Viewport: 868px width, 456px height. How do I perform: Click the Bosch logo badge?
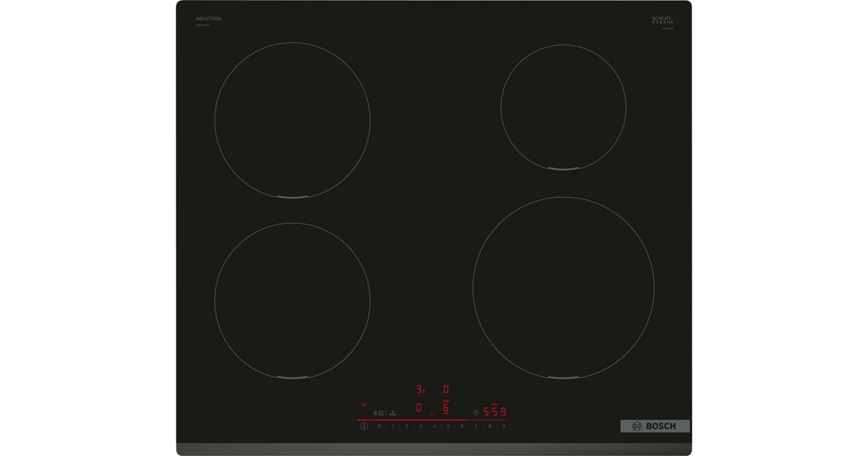click(x=655, y=426)
